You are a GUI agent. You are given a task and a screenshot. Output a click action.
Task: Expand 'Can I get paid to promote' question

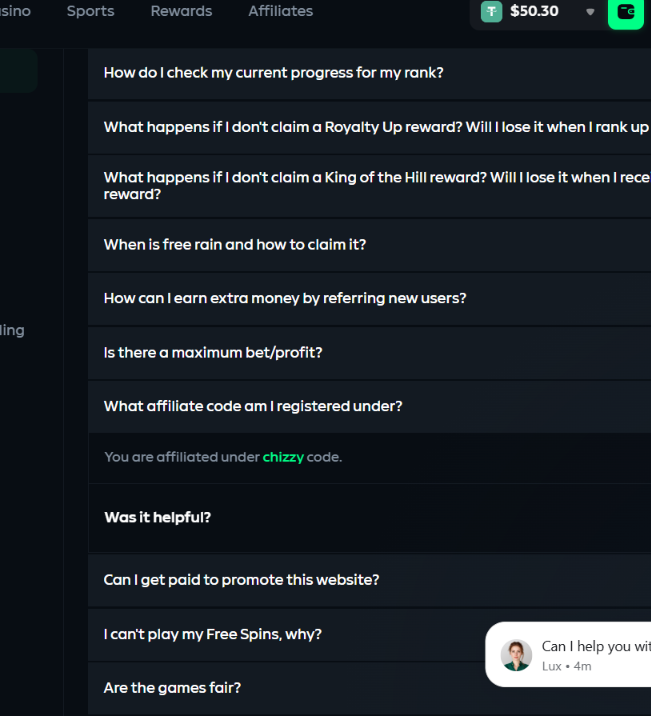click(x=369, y=580)
